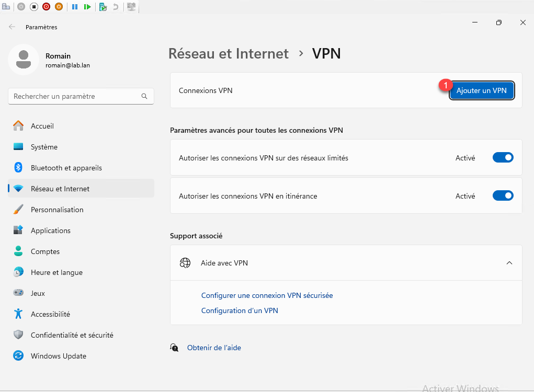The image size is (534, 392).
Task: Click the search magnifier icon in search box
Action: 144,97
